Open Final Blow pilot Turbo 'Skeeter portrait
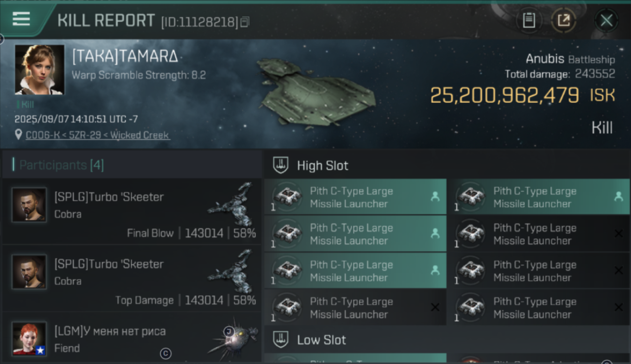Viewport: 631px width, 364px height. [x=29, y=205]
